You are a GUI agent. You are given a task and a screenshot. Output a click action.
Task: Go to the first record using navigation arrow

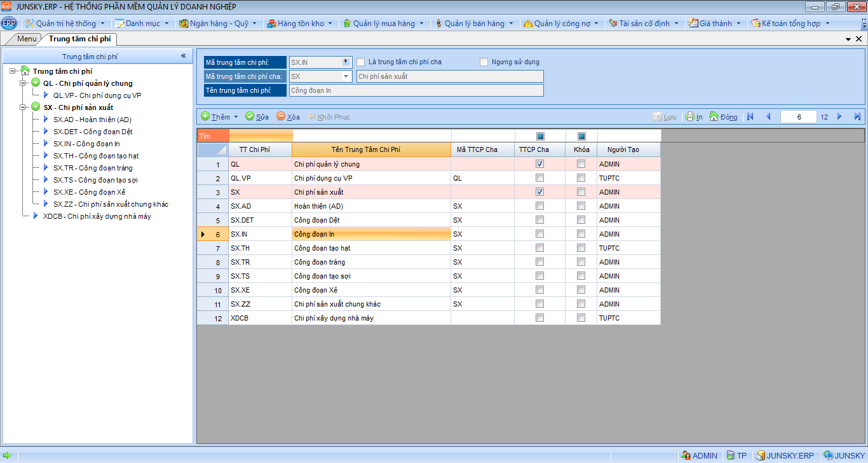click(x=750, y=117)
